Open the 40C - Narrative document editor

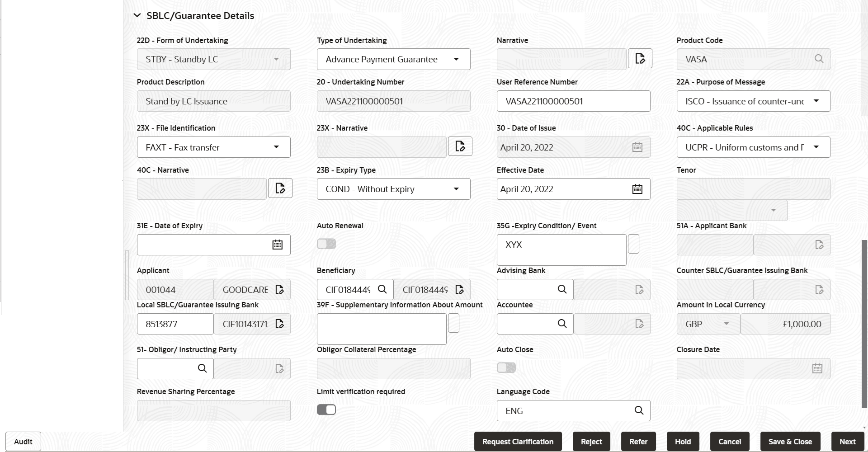(280, 188)
